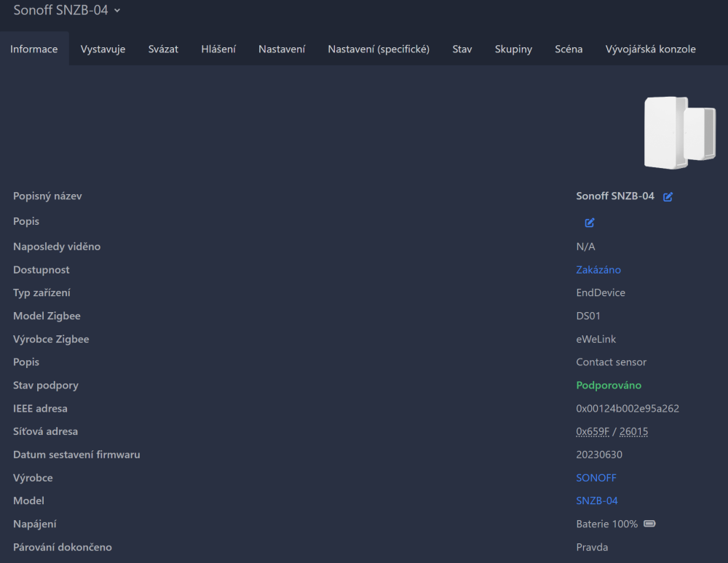The image size is (728, 563).
Task: Open the Nastavení (specifické) tab
Action: point(379,49)
